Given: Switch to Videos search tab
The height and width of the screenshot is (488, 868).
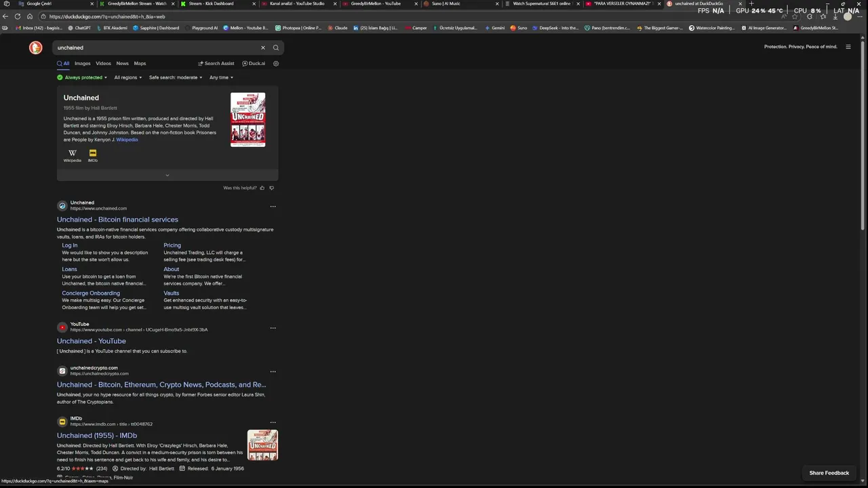Looking at the screenshot, I should (103, 64).
